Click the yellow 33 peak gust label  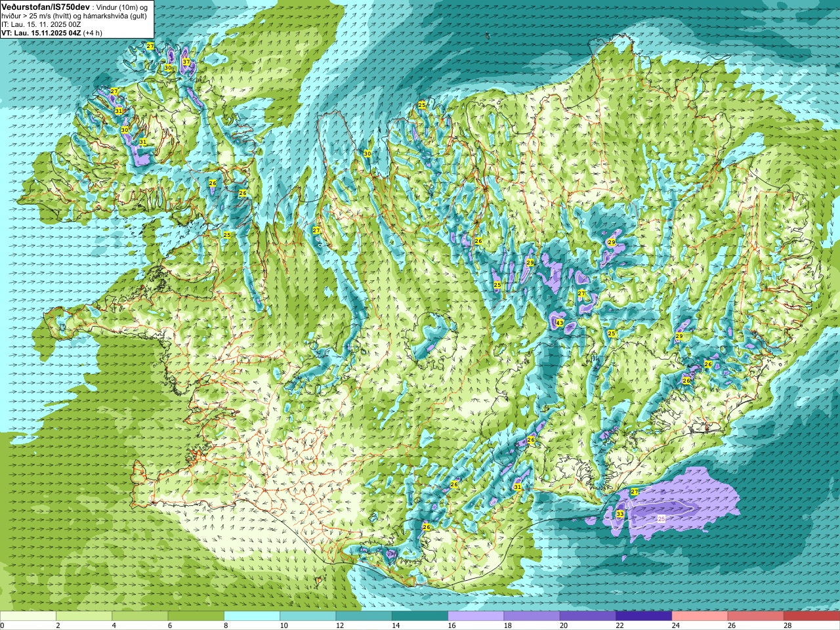tap(620, 514)
